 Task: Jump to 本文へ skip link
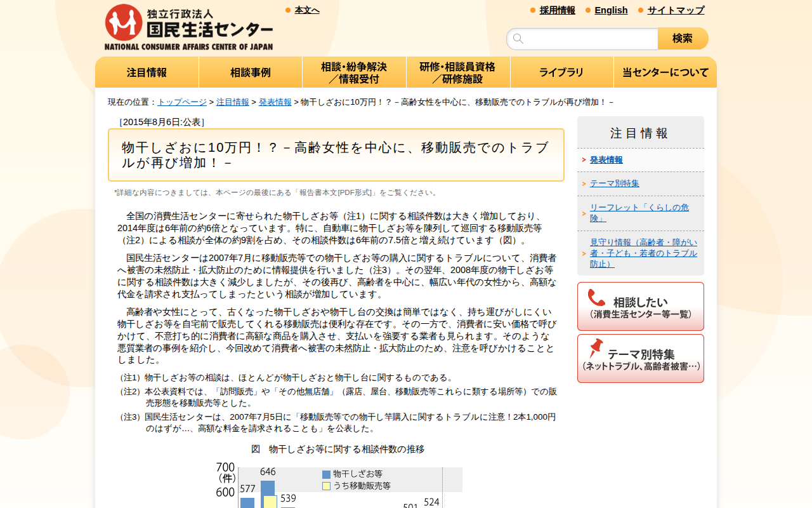coord(307,10)
